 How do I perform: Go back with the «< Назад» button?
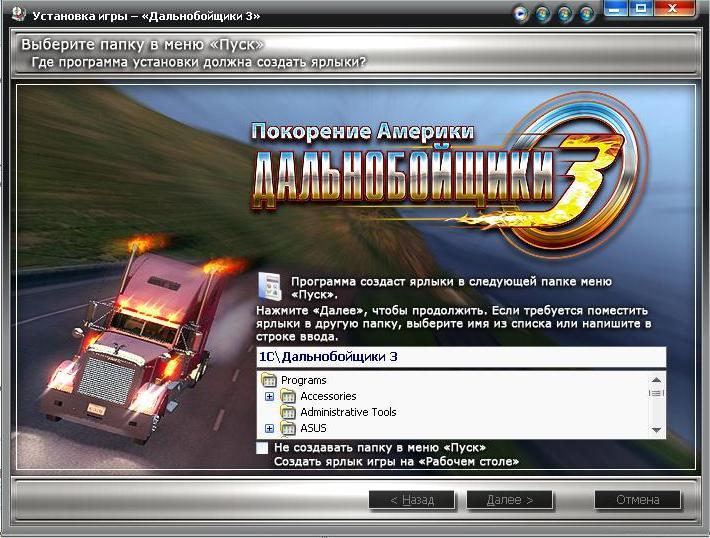[412, 499]
